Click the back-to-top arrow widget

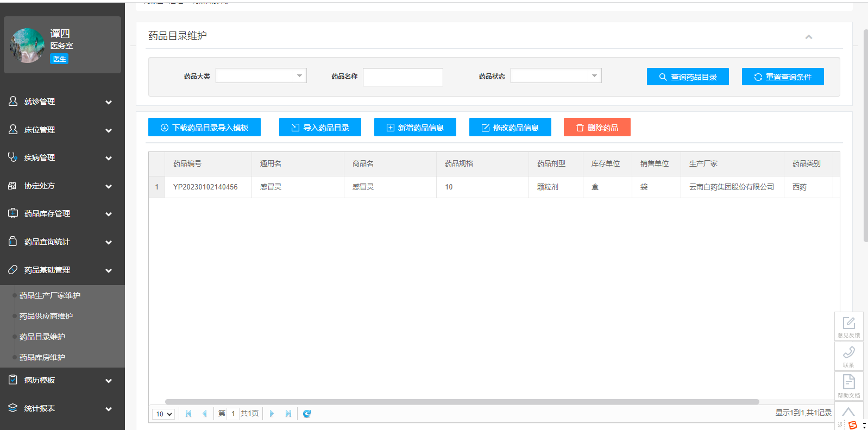pos(848,412)
